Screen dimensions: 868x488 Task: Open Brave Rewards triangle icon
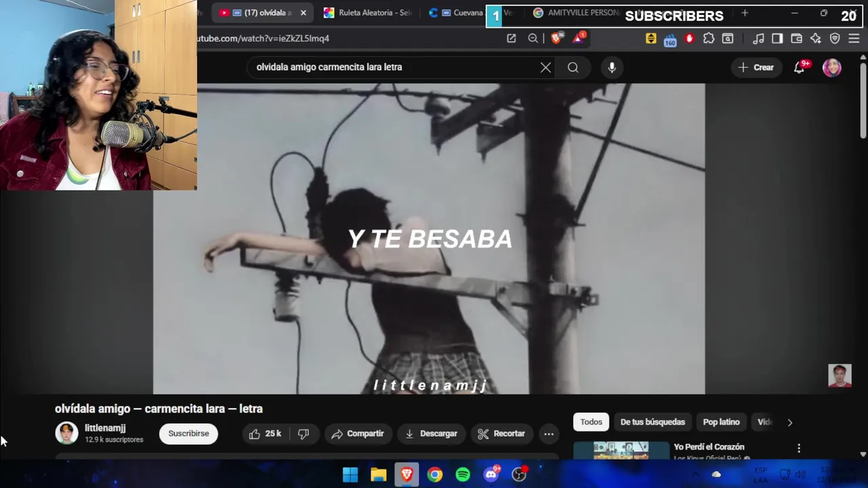pyautogui.click(x=578, y=39)
